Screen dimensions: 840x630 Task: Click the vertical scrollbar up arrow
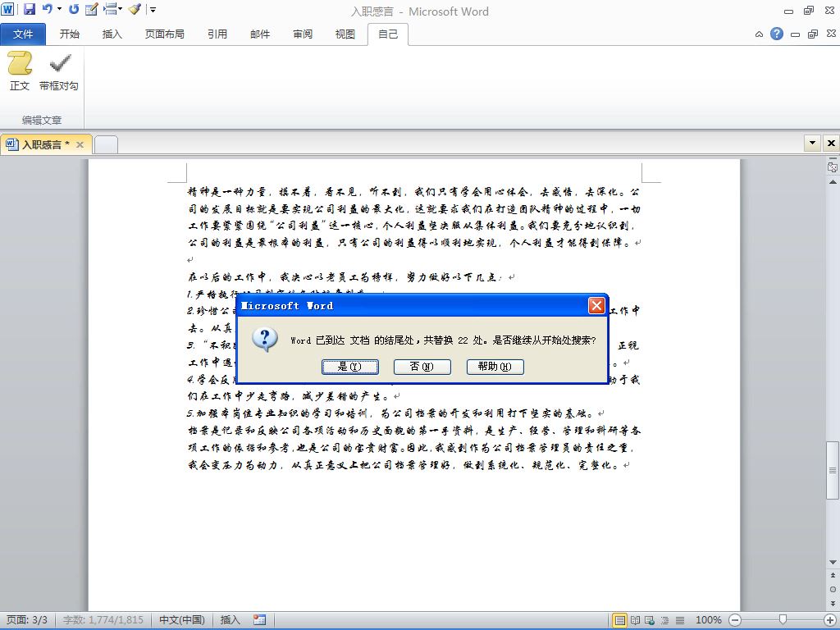(x=833, y=182)
